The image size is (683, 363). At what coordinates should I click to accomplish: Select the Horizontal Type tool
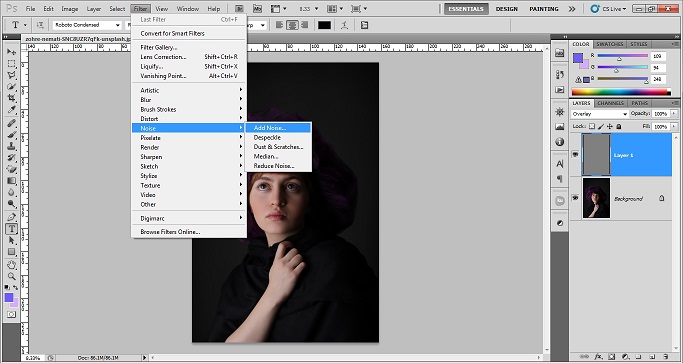(11, 228)
